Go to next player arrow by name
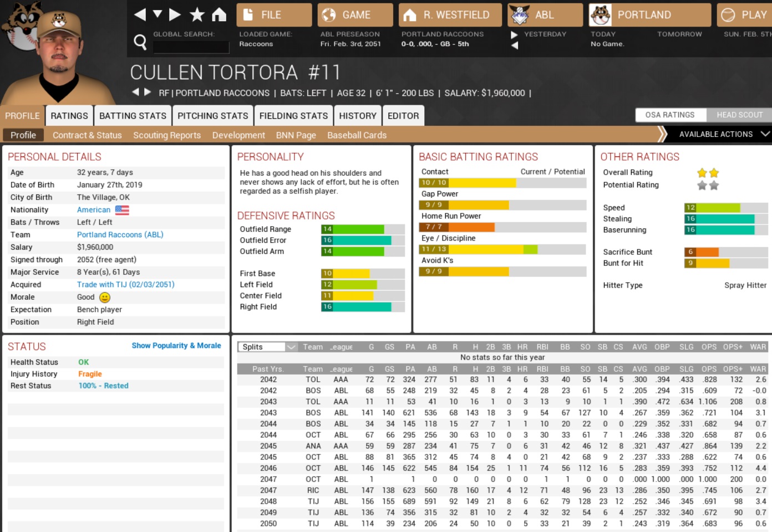 pos(148,92)
